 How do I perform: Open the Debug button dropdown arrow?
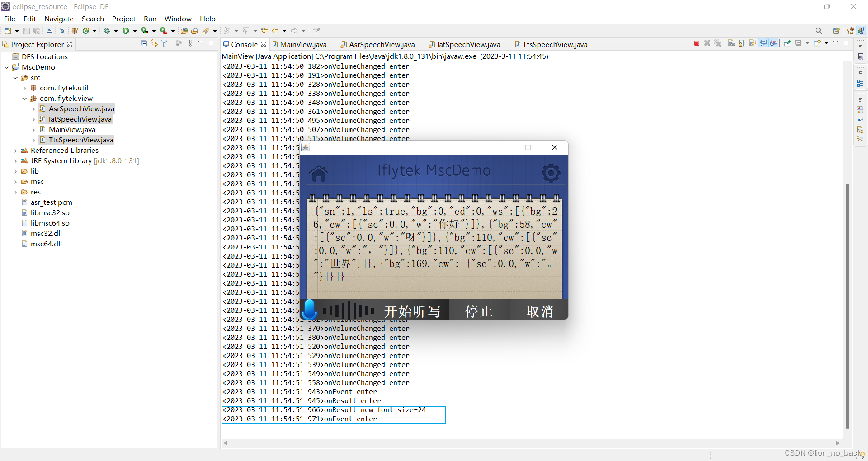coord(116,31)
